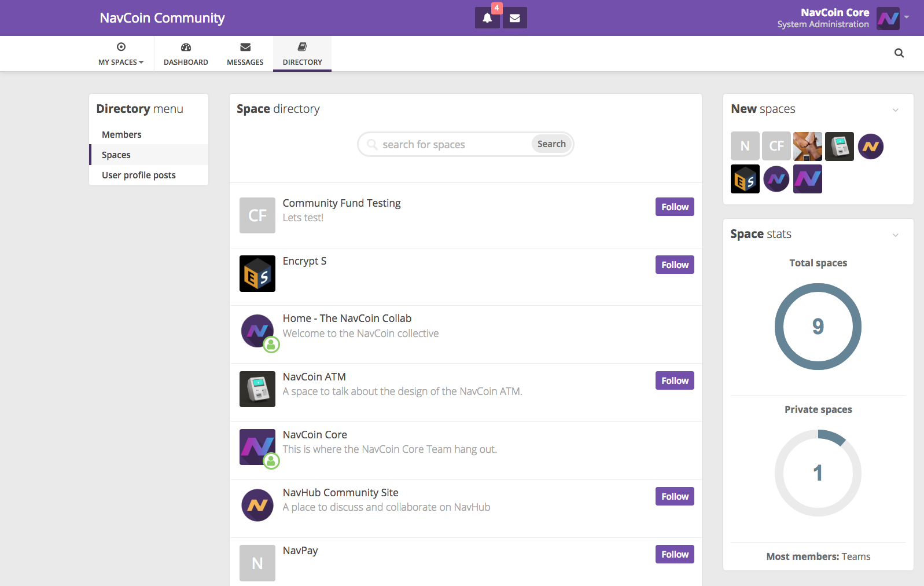Open the CF space in New spaces

click(776, 146)
